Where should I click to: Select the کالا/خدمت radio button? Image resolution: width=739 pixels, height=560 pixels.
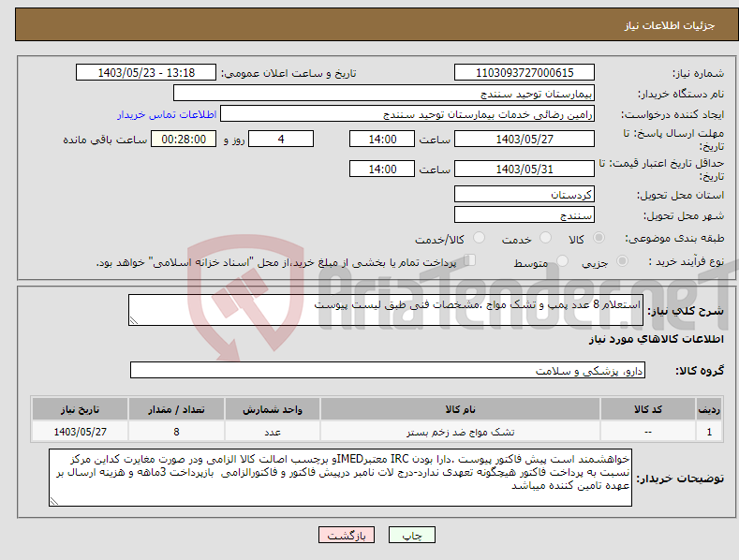(x=479, y=238)
